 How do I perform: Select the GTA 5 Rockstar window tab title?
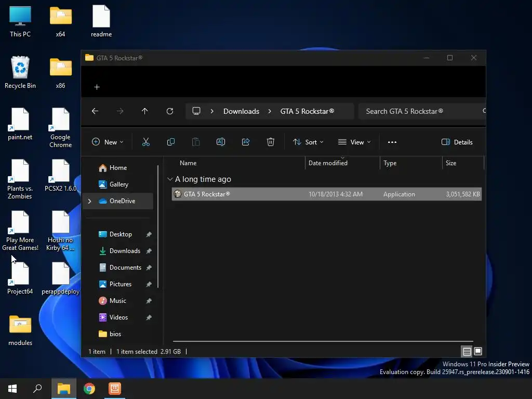[x=119, y=58]
